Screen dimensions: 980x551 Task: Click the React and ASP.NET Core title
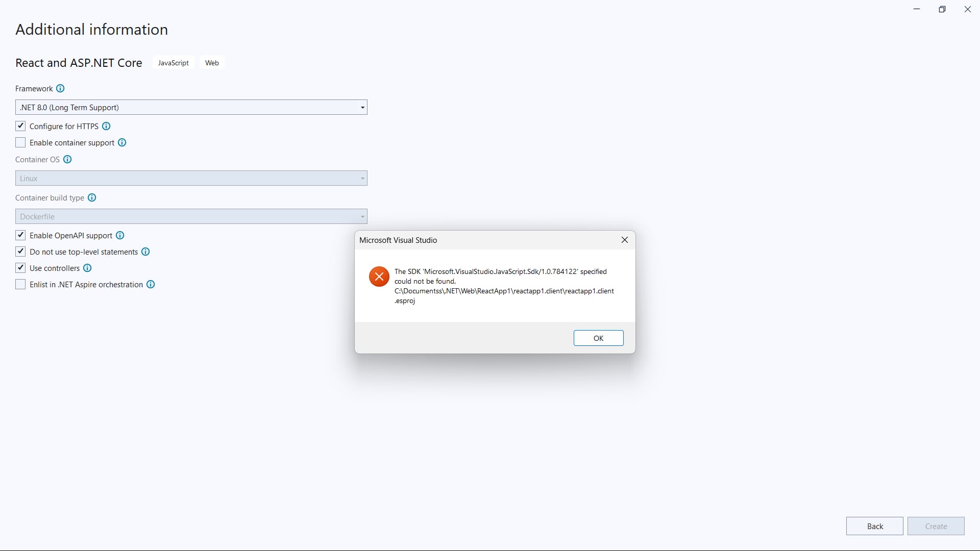point(79,63)
